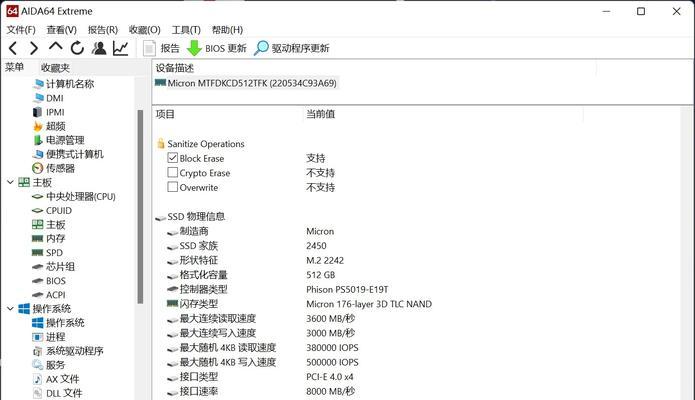Viewport: 695px width, 400px height.
Task: Click the SSD 物理信息 group header
Action: click(196, 216)
